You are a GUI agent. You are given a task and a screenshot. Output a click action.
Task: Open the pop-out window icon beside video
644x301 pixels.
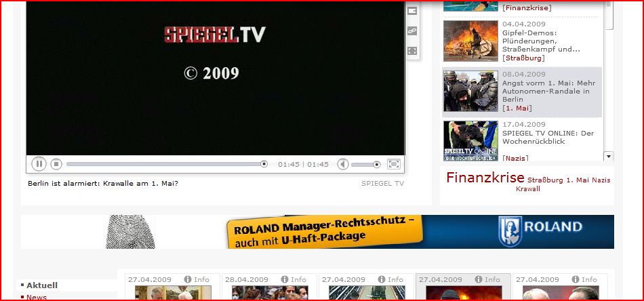pos(412,11)
